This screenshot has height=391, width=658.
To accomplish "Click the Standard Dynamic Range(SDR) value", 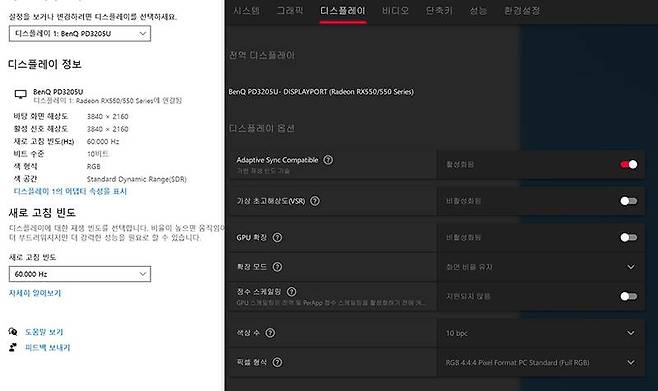I will pos(136,179).
